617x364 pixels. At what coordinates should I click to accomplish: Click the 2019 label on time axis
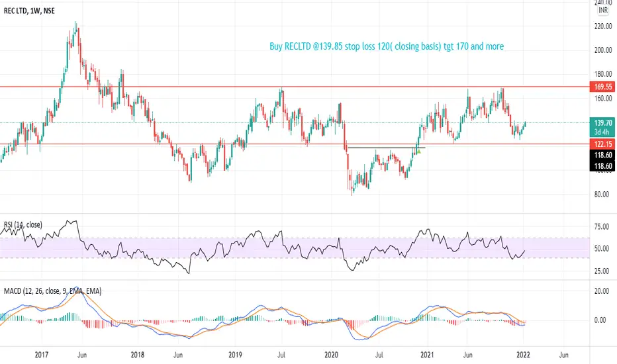point(235,355)
